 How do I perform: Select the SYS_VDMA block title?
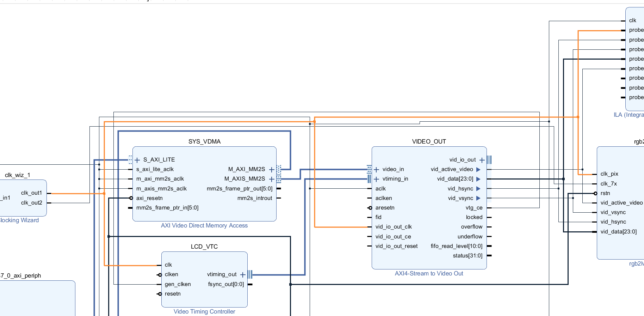(204, 141)
